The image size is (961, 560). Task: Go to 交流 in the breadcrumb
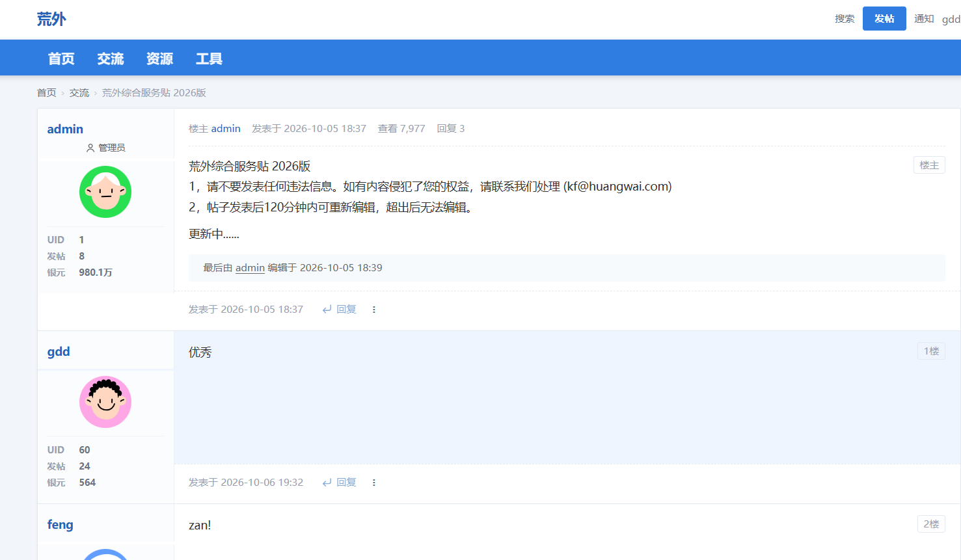click(x=79, y=93)
